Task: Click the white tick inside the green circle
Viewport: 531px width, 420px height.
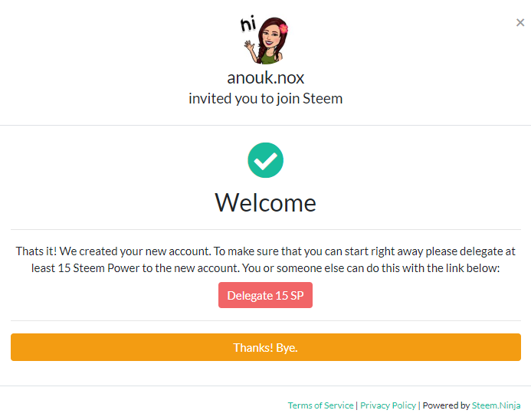Action: click(x=265, y=162)
